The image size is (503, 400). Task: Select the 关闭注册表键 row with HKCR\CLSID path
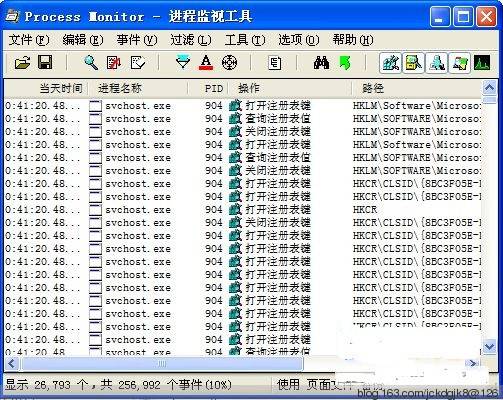pyautogui.click(x=243, y=223)
